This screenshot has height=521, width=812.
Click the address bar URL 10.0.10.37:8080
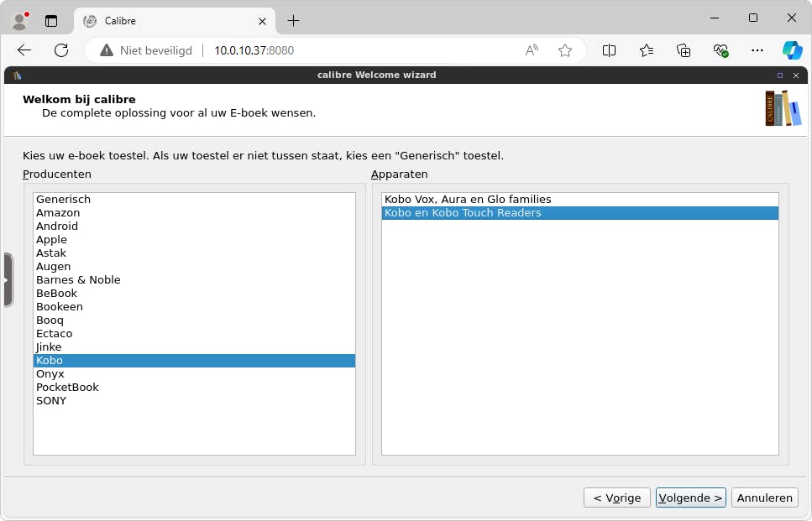254,50
